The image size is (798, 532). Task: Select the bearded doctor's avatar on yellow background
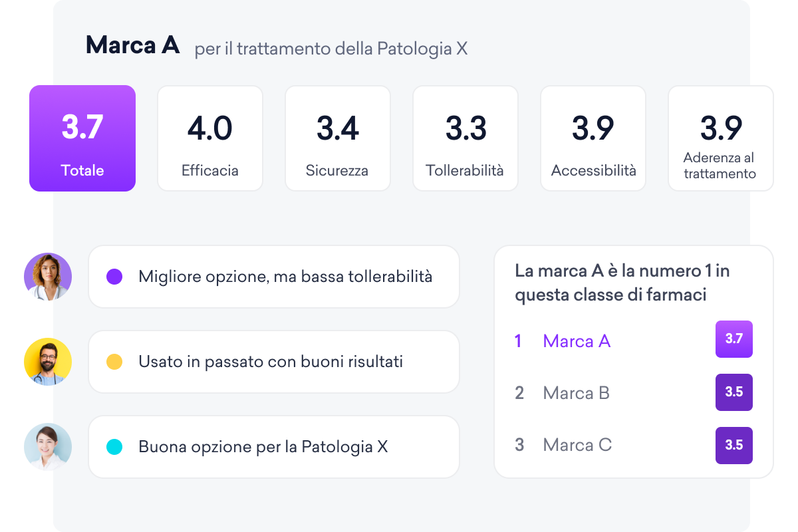tap(48, 362)
